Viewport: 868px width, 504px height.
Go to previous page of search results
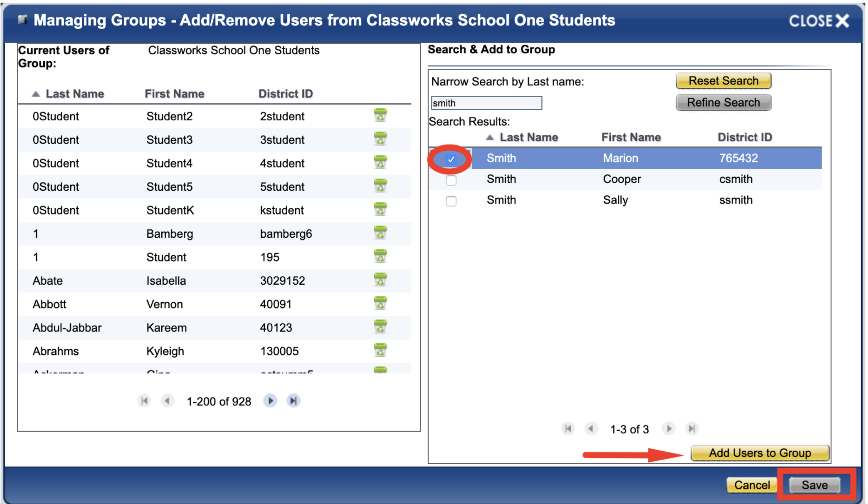[591, 429]
